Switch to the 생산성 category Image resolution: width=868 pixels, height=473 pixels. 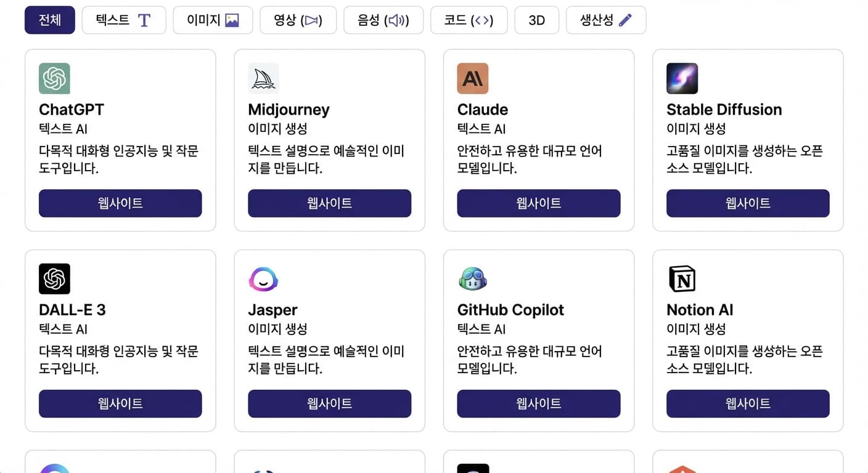pyautogui.click(x=605, y=20)
